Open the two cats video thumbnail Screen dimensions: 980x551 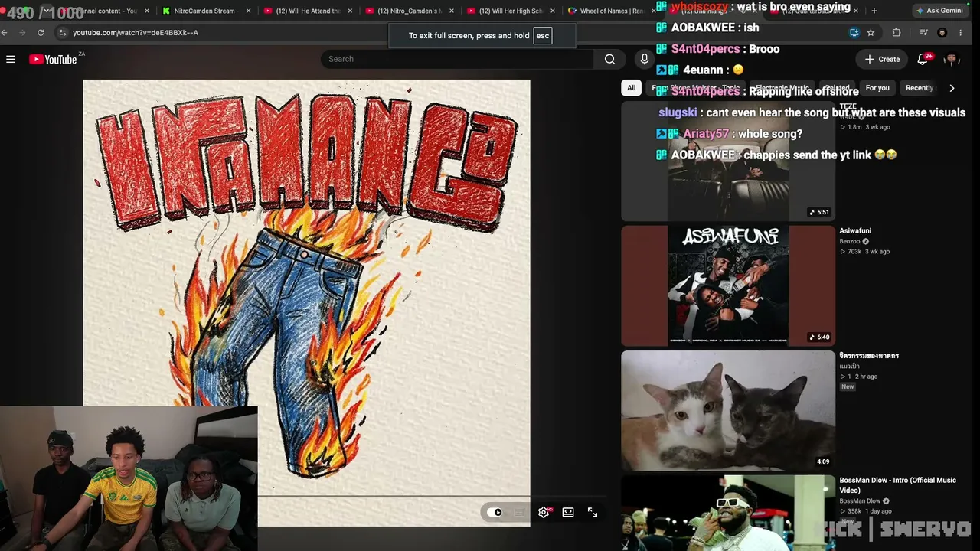point(728,411)
